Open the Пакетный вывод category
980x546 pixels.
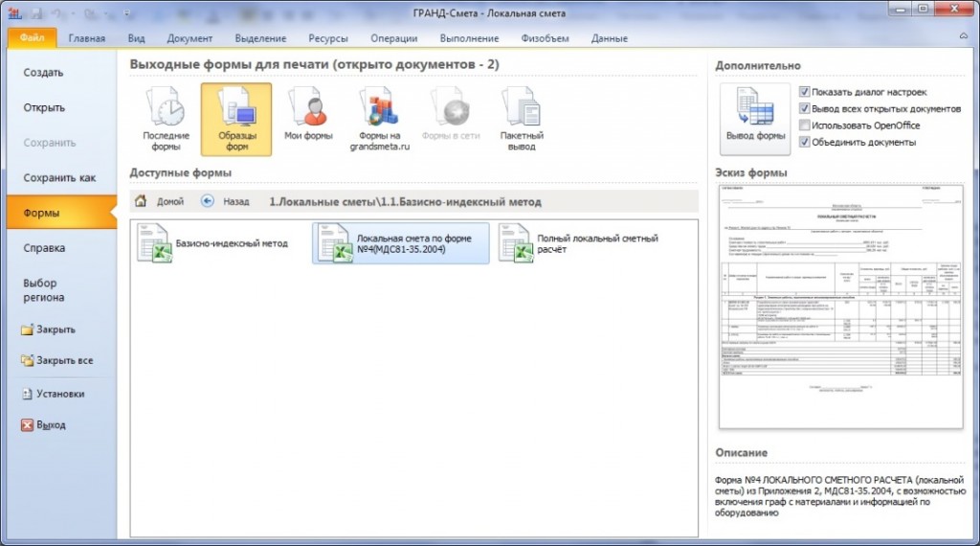click(522, 120)
